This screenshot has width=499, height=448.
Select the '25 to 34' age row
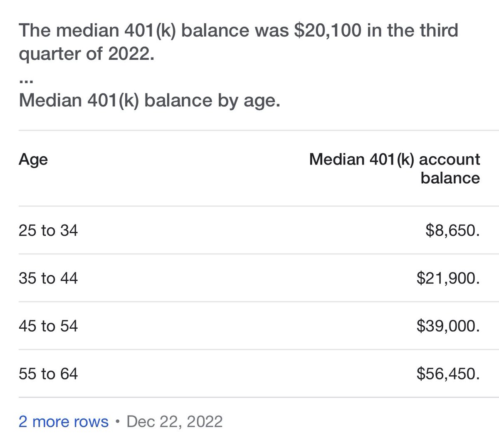tap(48, 230)
